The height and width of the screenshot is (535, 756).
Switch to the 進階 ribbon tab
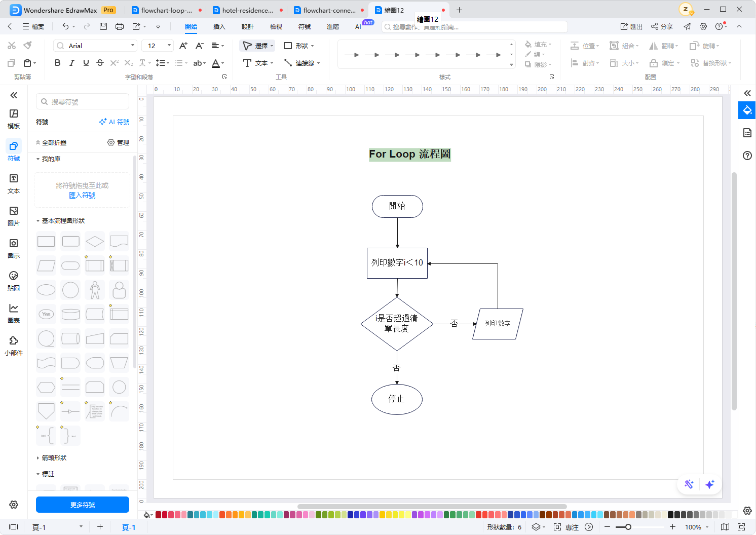click(x=333, y=26)
